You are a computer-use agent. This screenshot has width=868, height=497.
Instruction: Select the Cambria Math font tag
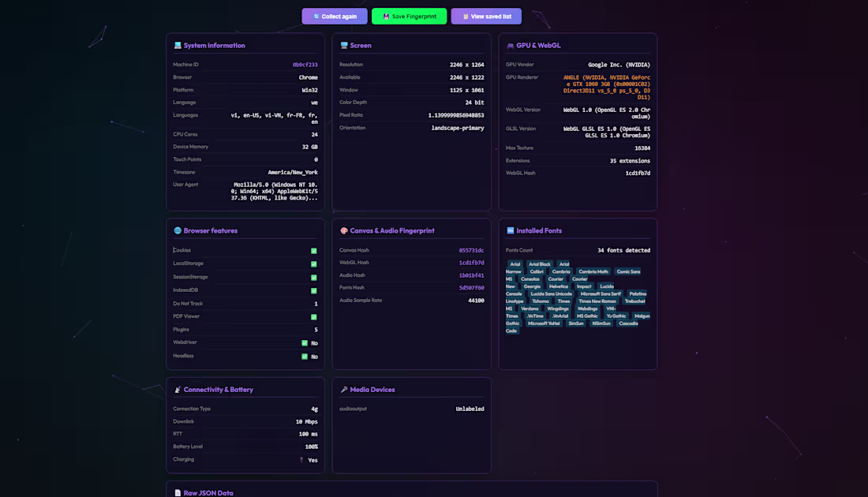pyautogui.click(x=593, y=271)
